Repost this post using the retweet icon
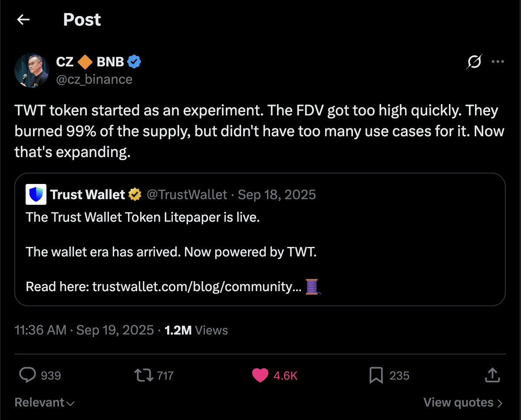521x420 pixels. 144,375
